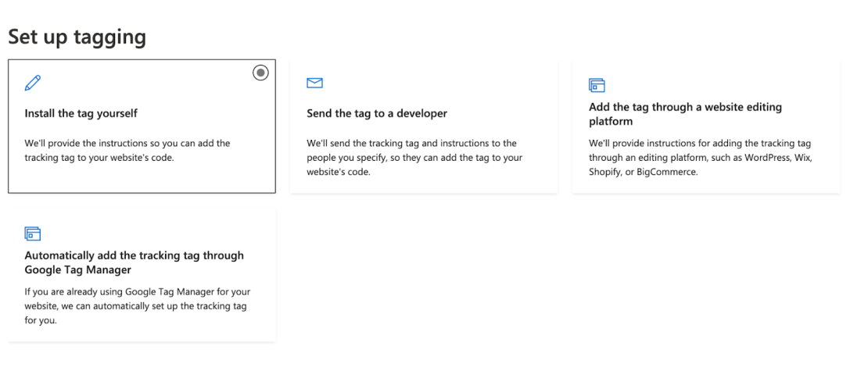This screenshot has height=378, width=868.
Task: Click the pencil icon for self-install
Action: [33, 83]
